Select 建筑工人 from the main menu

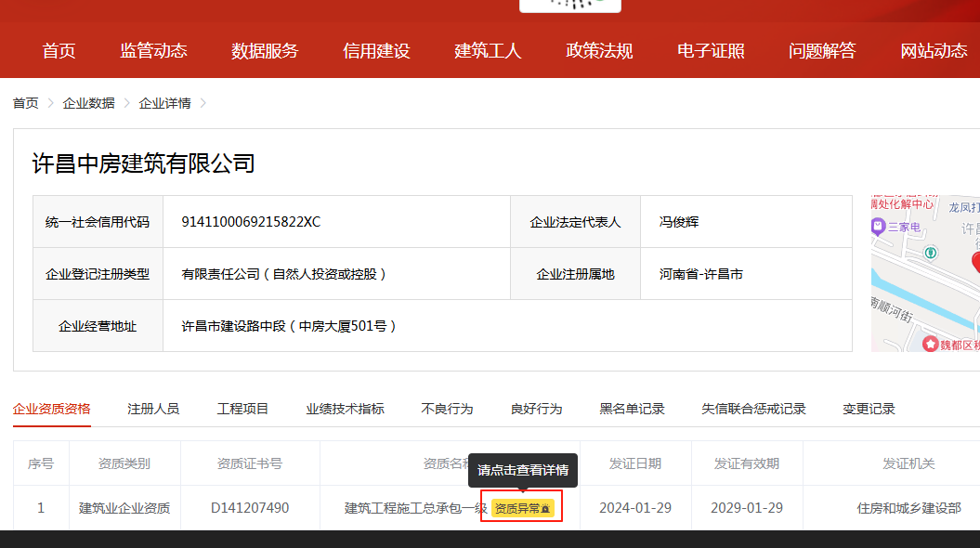coord(488,51)
